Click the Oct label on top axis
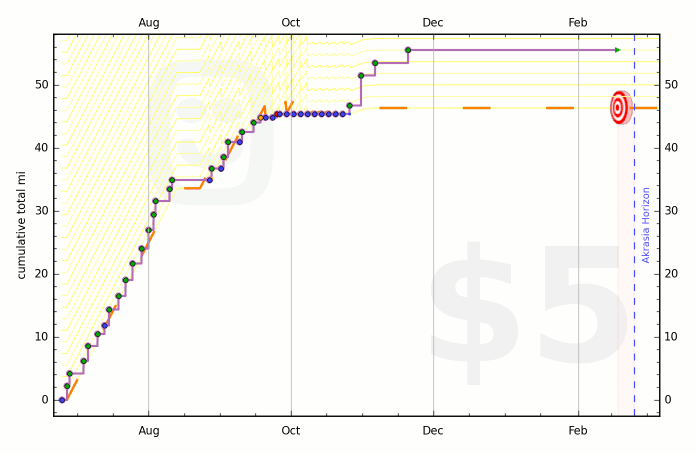 click(x=291, y=22)
